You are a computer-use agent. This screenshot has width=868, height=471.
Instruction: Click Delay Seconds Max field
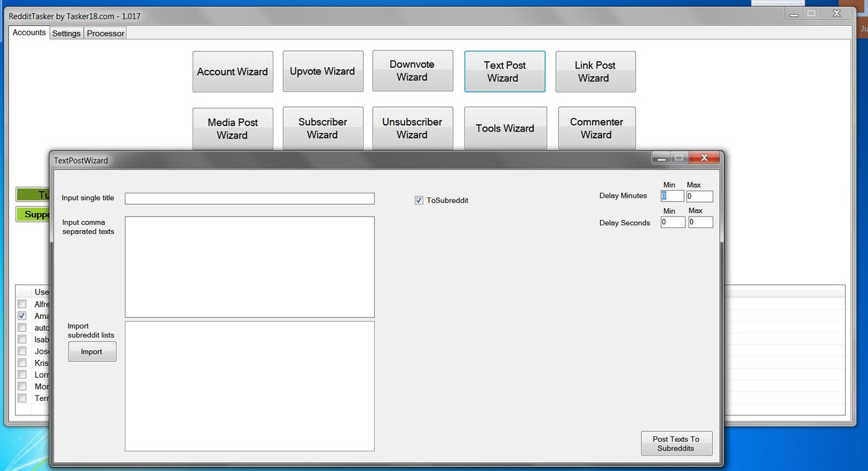point(701,222)
